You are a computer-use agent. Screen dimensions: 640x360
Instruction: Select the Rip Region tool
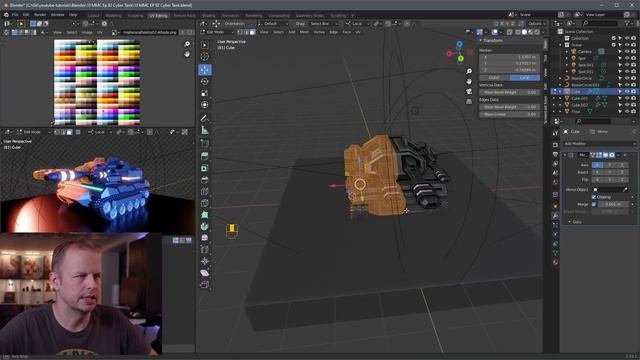click(x=205, y=284)
